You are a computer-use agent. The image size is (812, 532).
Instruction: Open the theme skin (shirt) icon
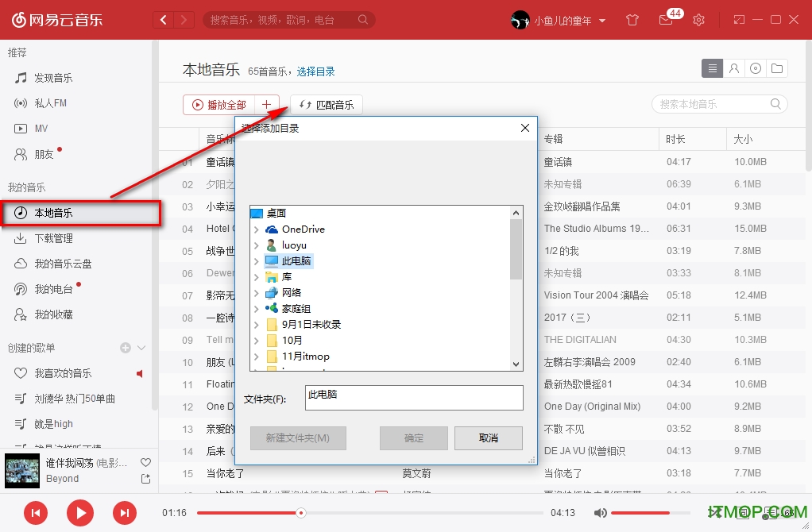pos(632,20)
